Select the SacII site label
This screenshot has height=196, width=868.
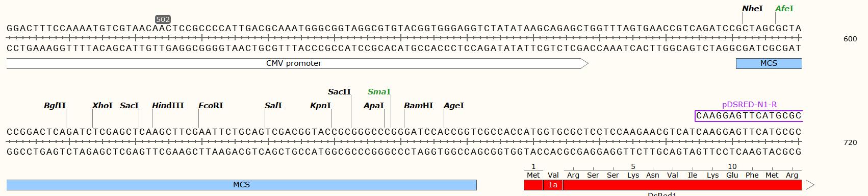pos(339,92)
